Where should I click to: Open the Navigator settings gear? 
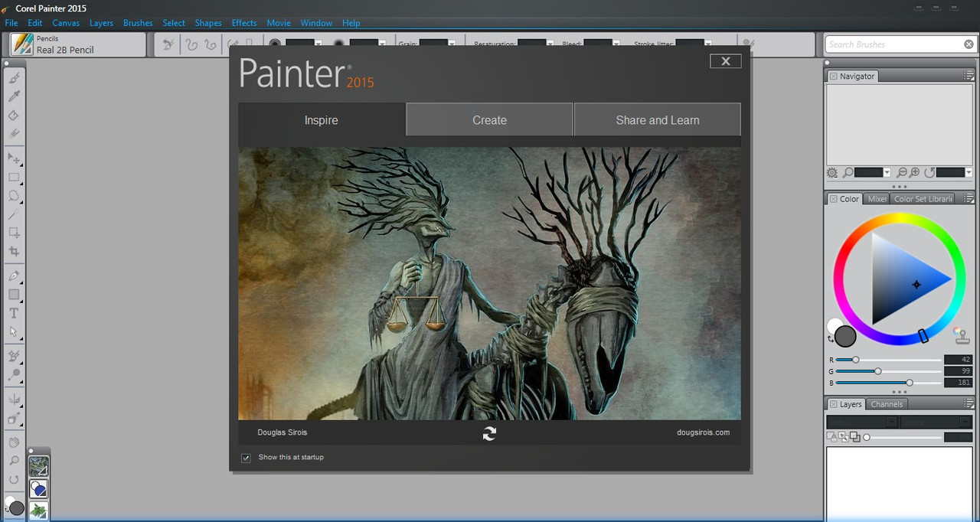click(x=832, y=173)
